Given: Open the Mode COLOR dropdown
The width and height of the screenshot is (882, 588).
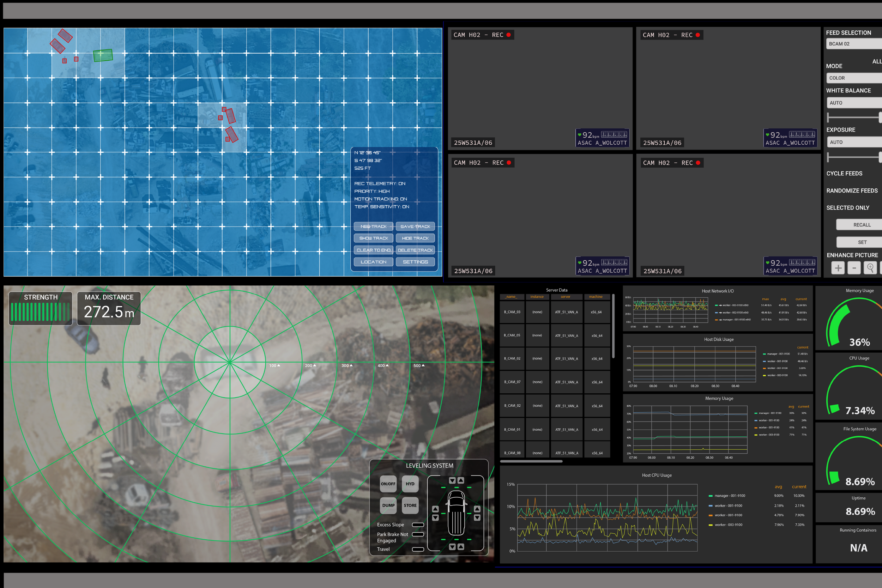Looking at the screenshot, I should tap(854, 78).
